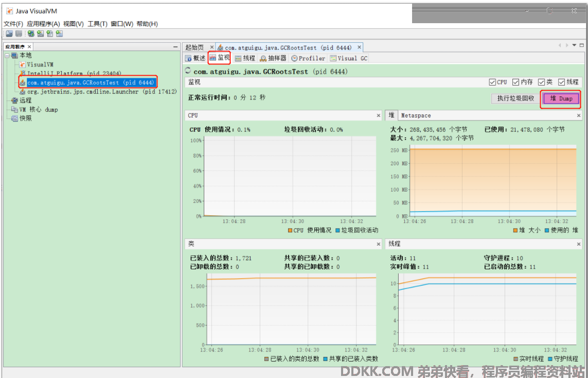Close the 线程 chart panel

(579, 244)
